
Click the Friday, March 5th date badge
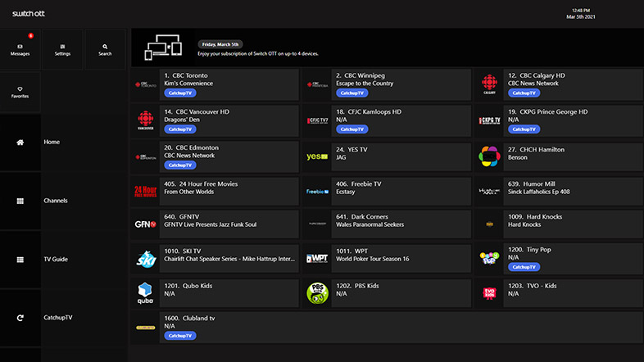tap(220, 44)
